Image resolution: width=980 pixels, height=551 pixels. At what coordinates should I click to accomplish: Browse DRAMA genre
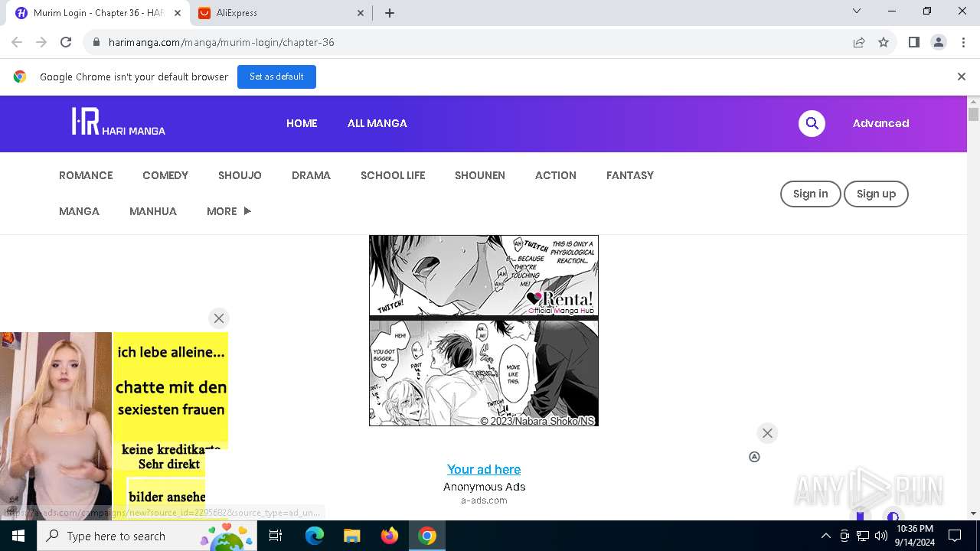(x=311, y=175)
